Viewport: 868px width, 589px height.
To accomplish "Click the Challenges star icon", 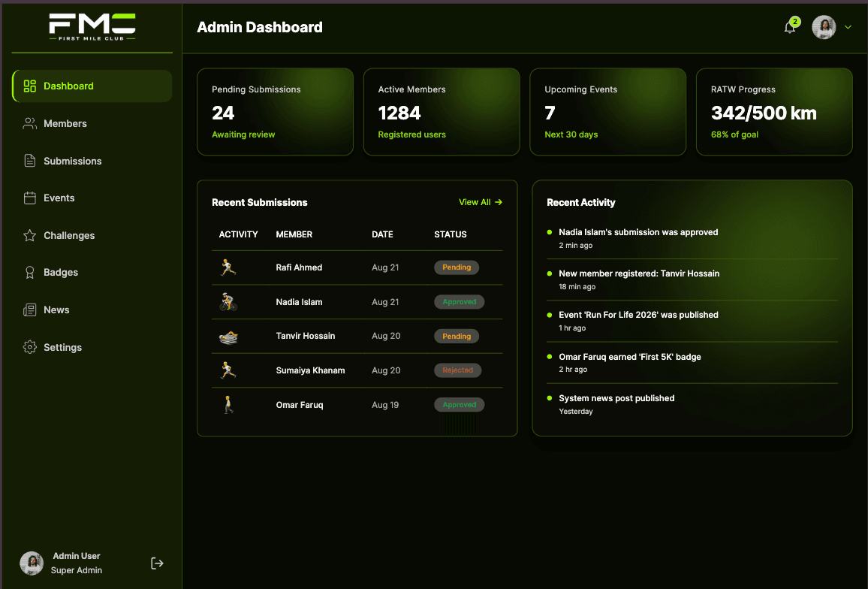I will click(30, 235).
